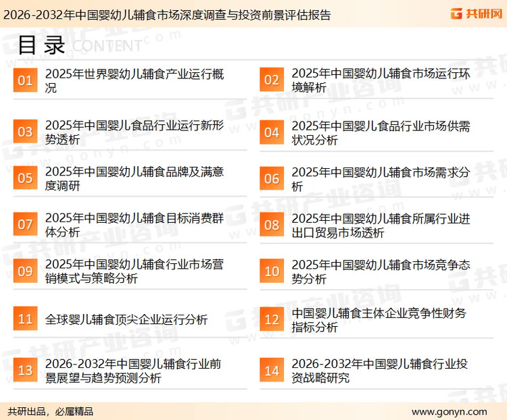Go to 2026-2032年中国婴儿辅食行业投资战略研究 chapter
This screenshot has width=507, height=420.
coord(379,371)
